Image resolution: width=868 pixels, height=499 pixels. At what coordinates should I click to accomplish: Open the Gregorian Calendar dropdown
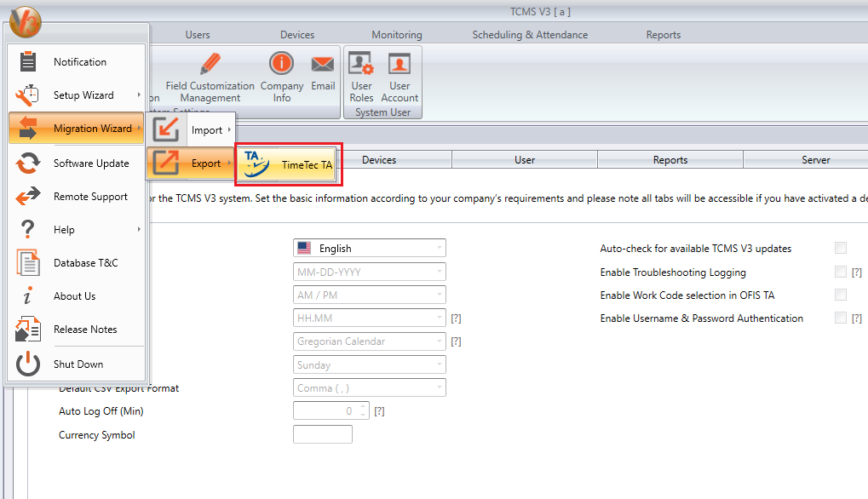point(369,341)
